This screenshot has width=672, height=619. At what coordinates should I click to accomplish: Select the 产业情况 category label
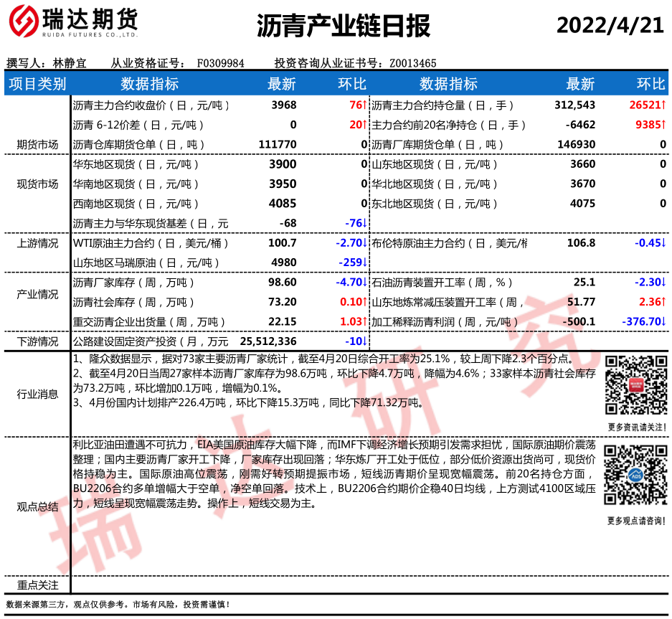(x=37, y=295)
